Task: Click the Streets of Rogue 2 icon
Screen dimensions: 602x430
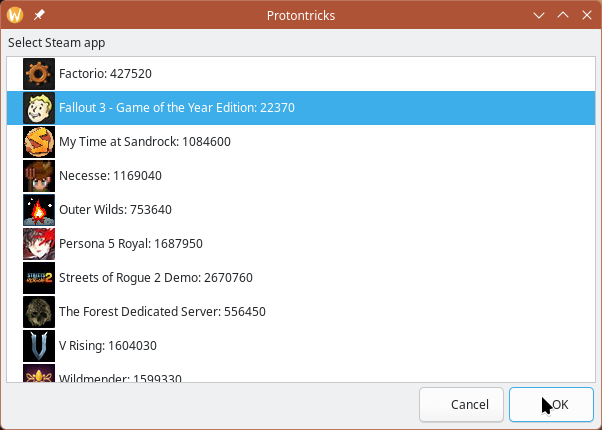Action: pyautogui.click(x=39, y=278)
